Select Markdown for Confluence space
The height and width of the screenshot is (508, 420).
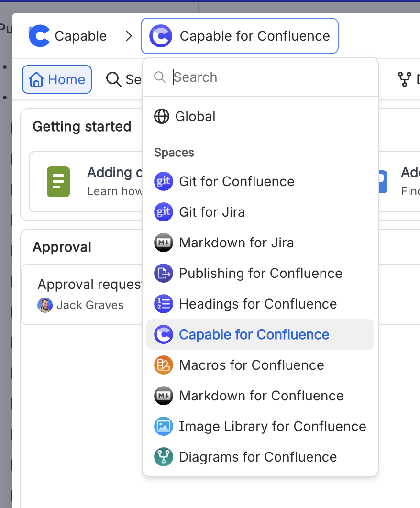[x=261, y=396]
